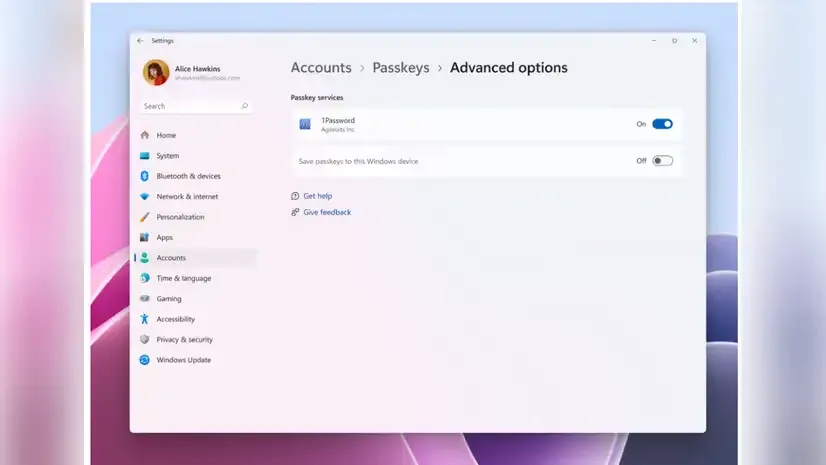Click the Home icon in sidebar
The width and height of the screenshot is (826, 465).
[145, 135]
